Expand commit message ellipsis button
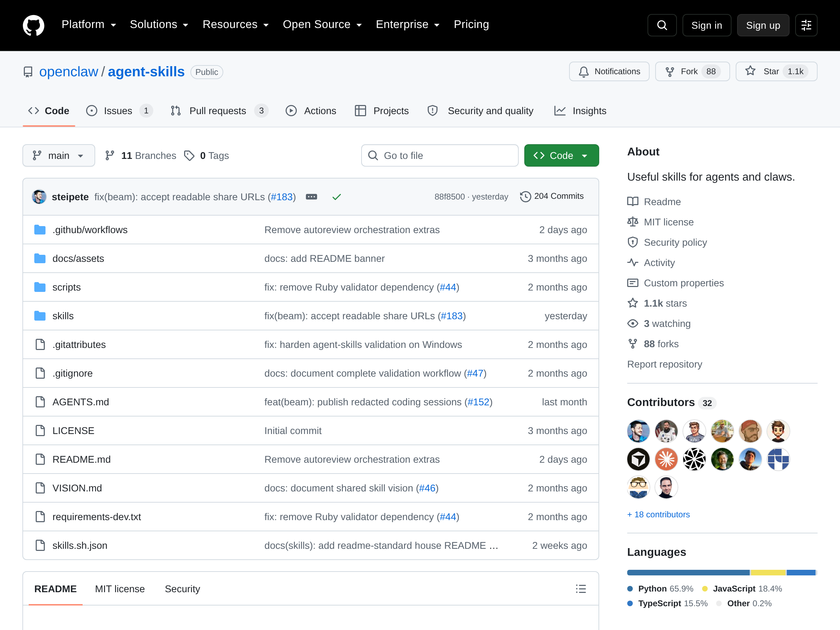840x630 pixels. tap(311, 197)
